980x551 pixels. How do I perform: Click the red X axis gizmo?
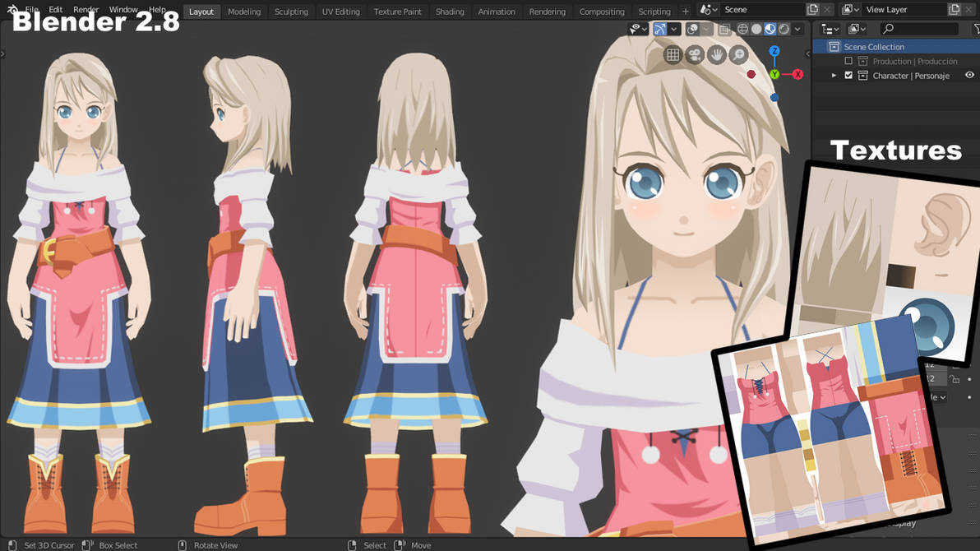[x=797, y=74]
